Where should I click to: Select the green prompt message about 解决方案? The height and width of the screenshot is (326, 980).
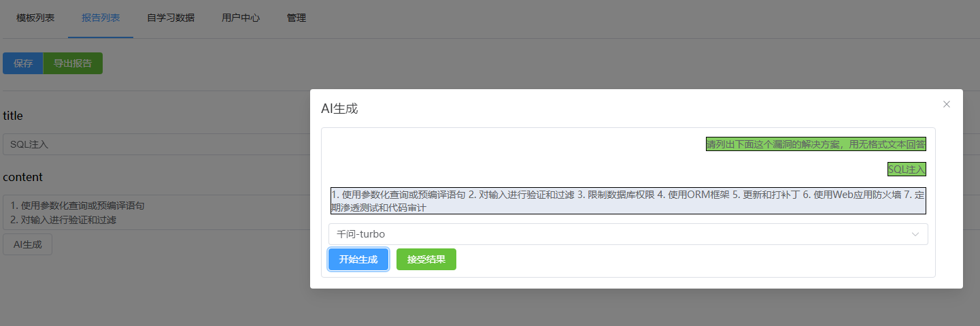(x=815, y=144)
